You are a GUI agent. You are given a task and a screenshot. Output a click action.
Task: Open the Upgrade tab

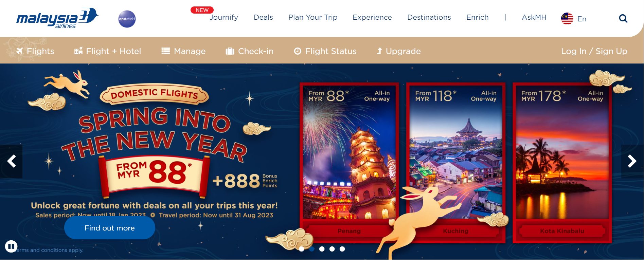coord(398,51)
